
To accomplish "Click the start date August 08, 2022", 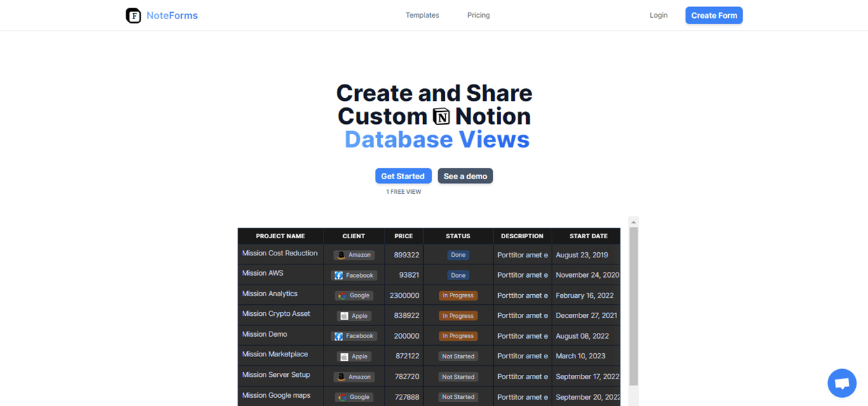I will click(x=582, y=336).
